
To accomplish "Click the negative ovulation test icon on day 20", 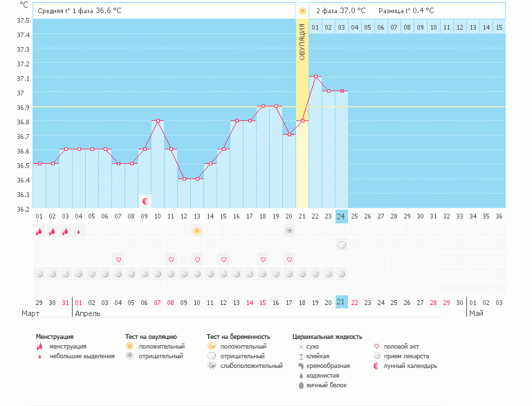I will tap(289, 231).
